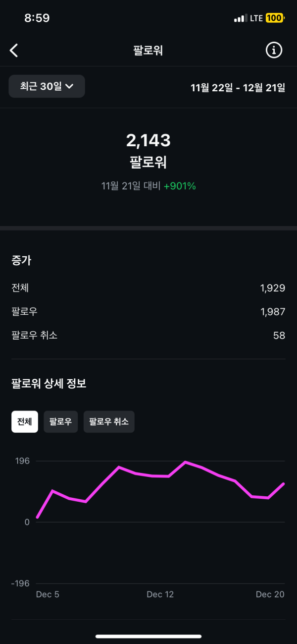This screenshot has height=644, width=297.
Task: Switch chart to 팔로우 취소 filter
Action: [109, 422]
